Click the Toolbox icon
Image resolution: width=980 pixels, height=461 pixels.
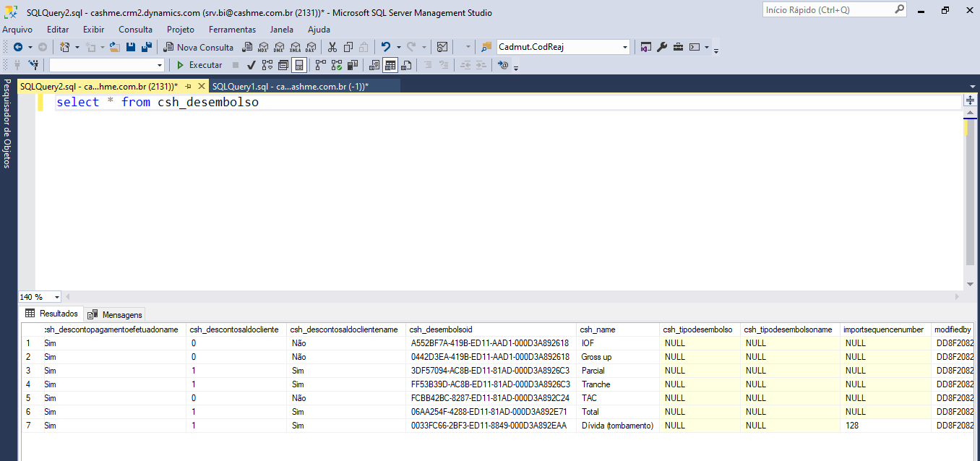pyautogui.click(x=678, y=47)
